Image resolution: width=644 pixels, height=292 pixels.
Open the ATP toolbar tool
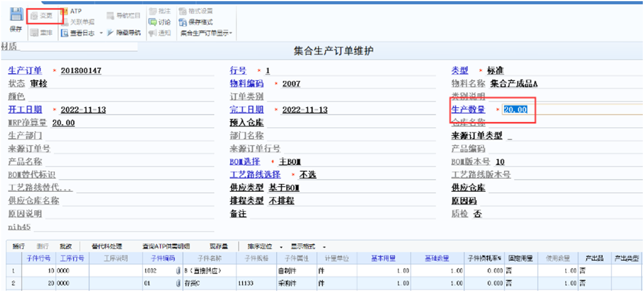point(71,11)
